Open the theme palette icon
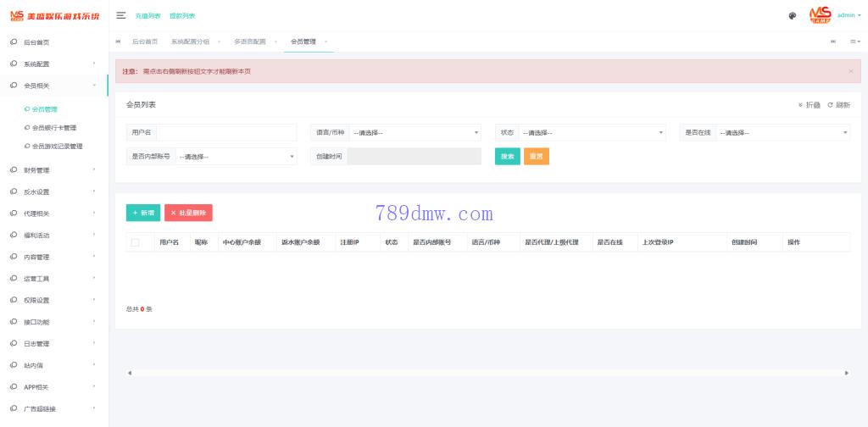 792,15
